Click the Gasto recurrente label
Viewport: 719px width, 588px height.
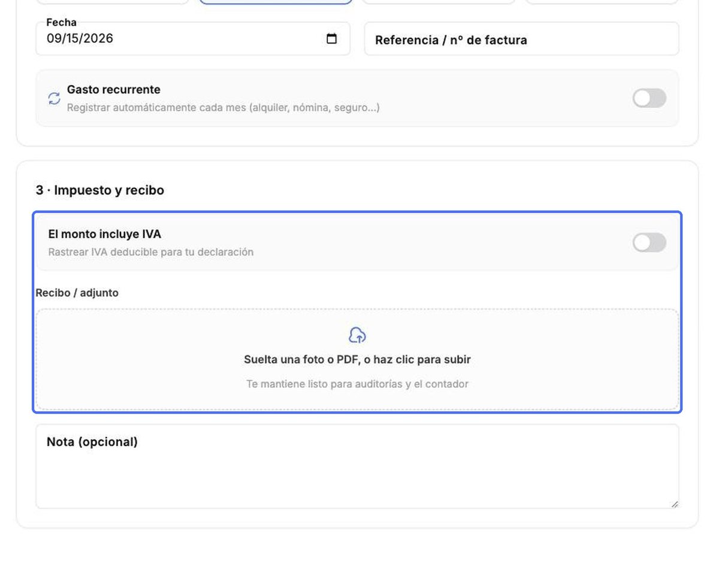pos(114,89)
